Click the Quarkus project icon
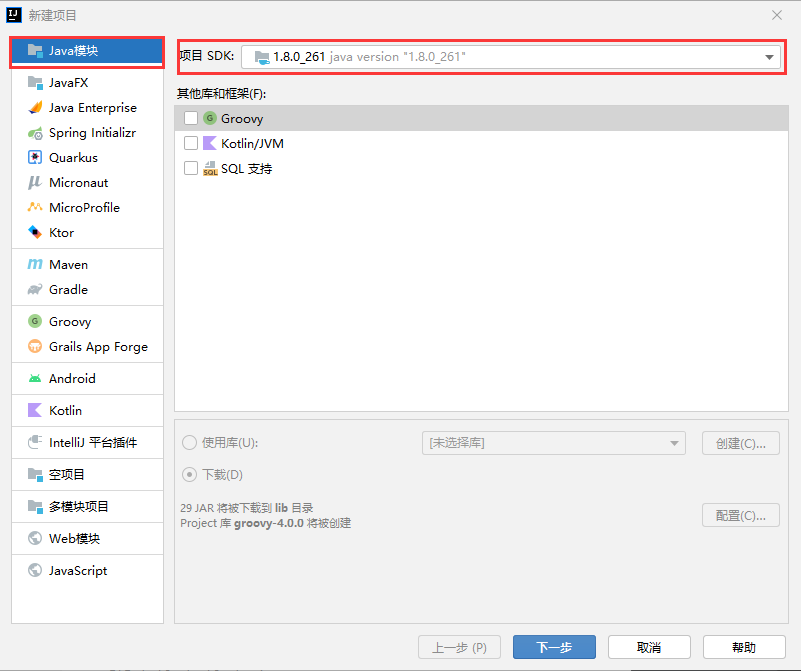 [35, 158]
